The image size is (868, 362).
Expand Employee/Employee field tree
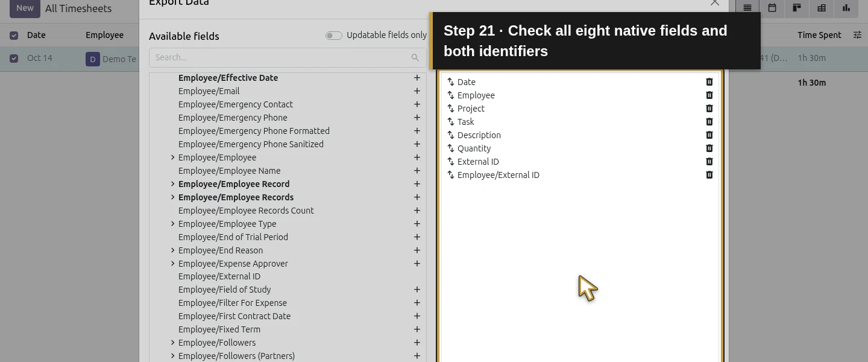point(172,157)
